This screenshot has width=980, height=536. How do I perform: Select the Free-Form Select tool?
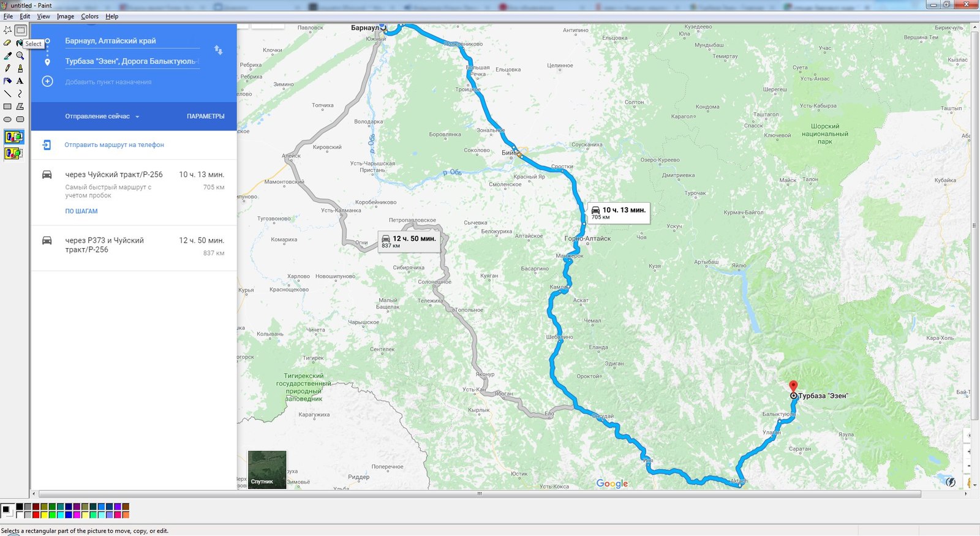pos(7,30)
